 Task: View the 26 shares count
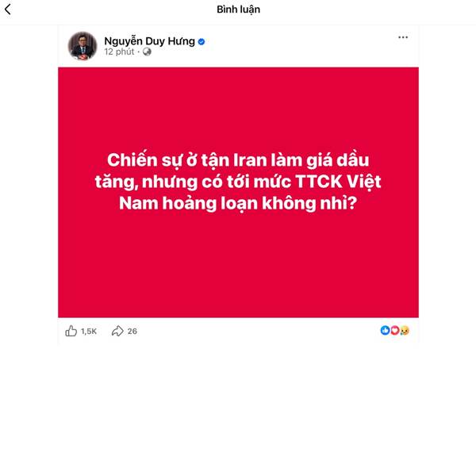pos(132,331)
